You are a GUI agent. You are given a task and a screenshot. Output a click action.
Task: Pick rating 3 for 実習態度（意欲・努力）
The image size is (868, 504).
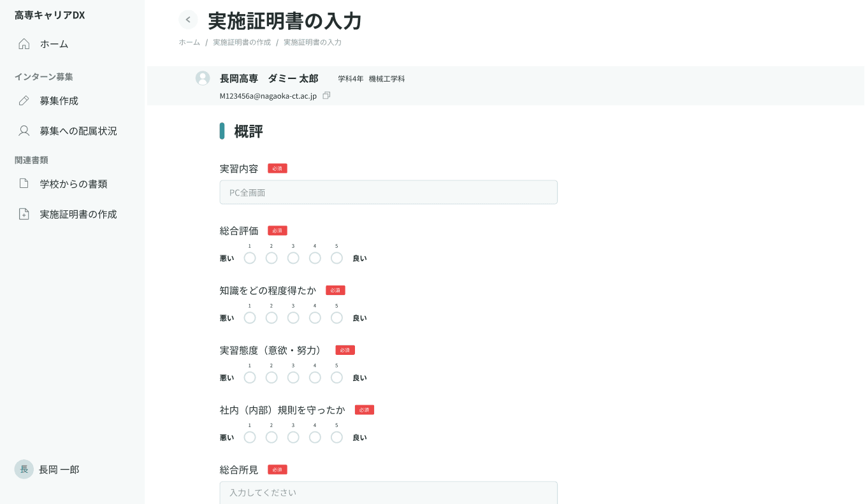293,377
